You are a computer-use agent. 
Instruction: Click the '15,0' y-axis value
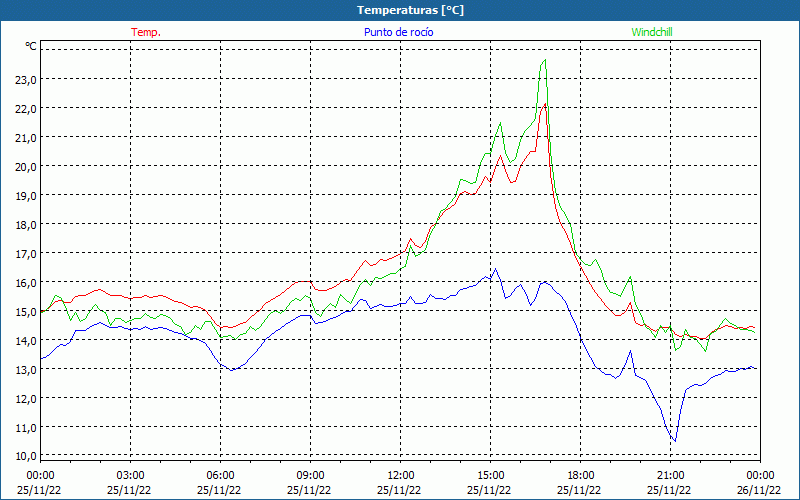[x=26, y=312]
